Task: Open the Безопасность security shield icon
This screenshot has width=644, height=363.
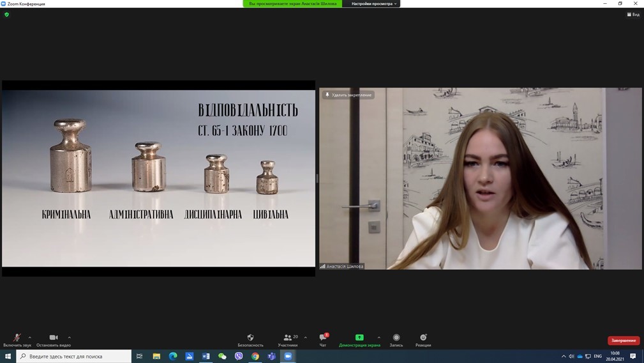Action: click(x=250, y=339)
